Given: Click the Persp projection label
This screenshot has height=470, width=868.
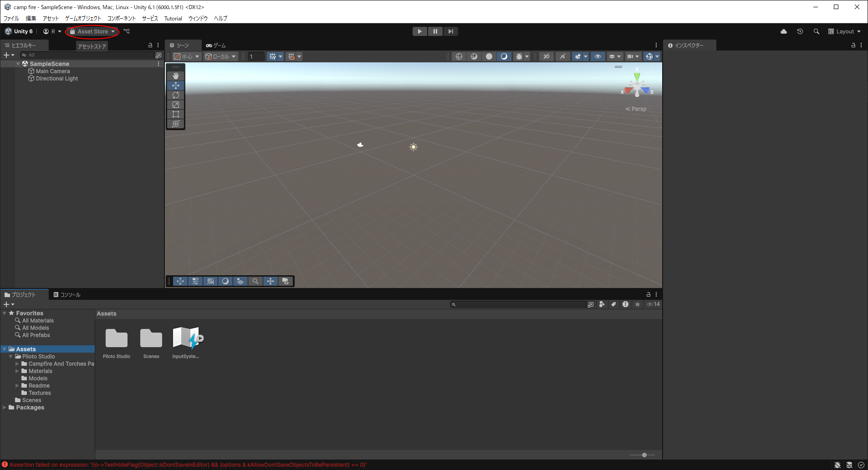Looking at the screenshot, I should [x=636, y=109].
